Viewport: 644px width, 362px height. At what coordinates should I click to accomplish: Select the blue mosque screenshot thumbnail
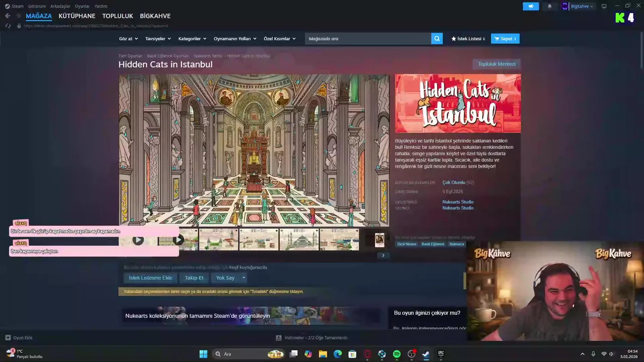pyautogui.click(x=299, y=240)
